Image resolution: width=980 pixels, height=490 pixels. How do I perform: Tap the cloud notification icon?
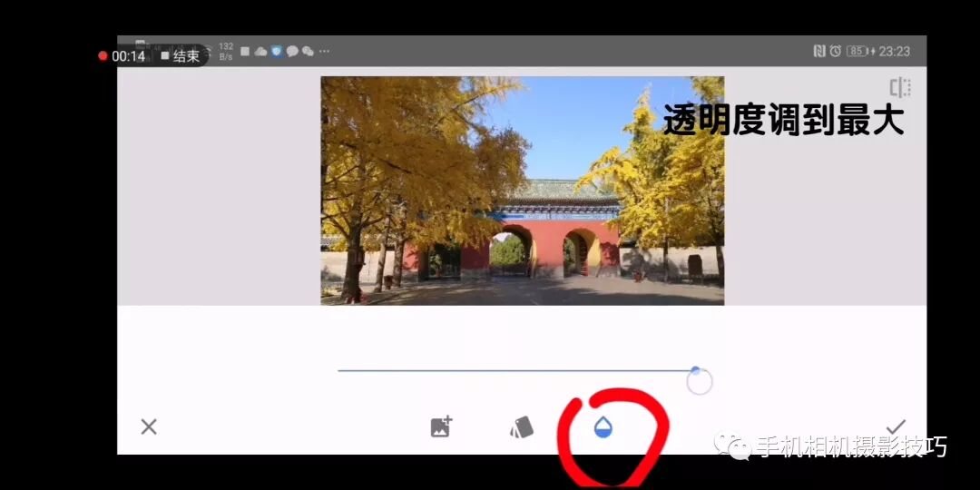pos(260,51)
